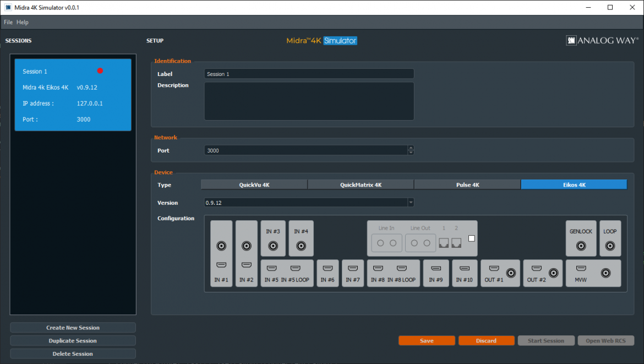This screenshot has width=644, height=364.
Task: Click Create New Session button
Action: (x=73, y=328)
